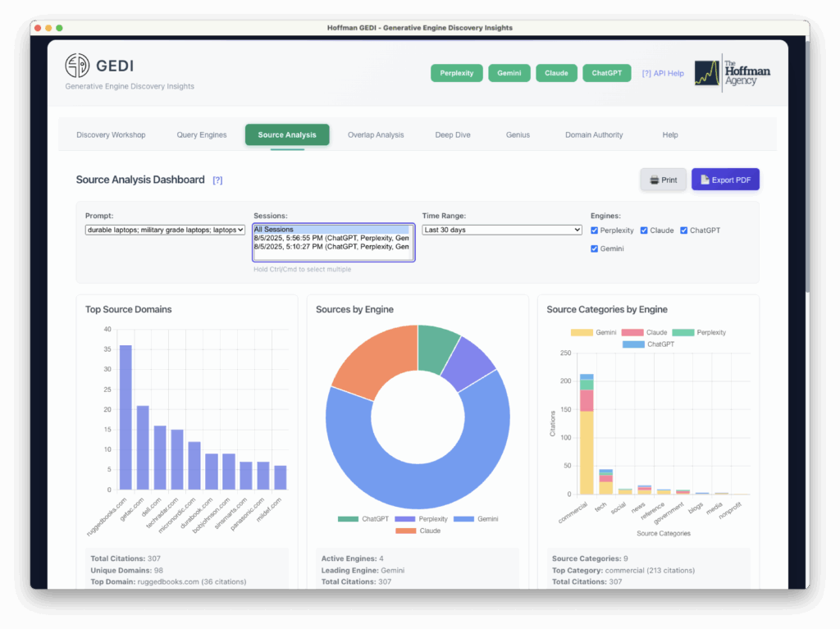The height and width of the screenshot is (629, 840).
Task: Click the Export PDF button
Action: pos(725,179)
